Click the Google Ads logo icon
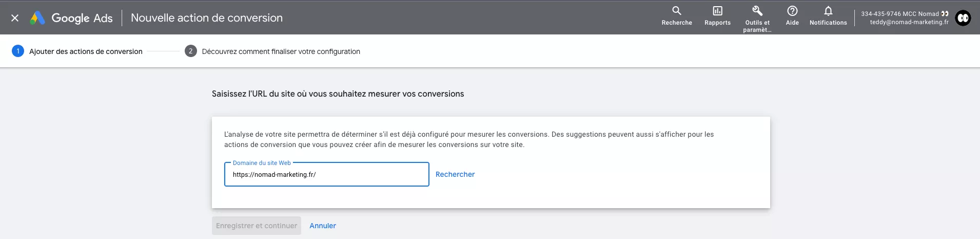 pos(37,18)
